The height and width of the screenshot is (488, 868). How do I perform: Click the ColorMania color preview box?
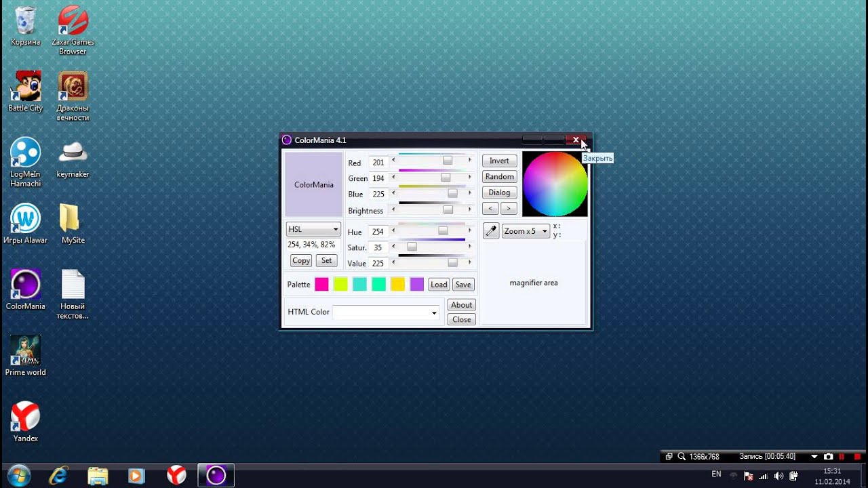313,184
